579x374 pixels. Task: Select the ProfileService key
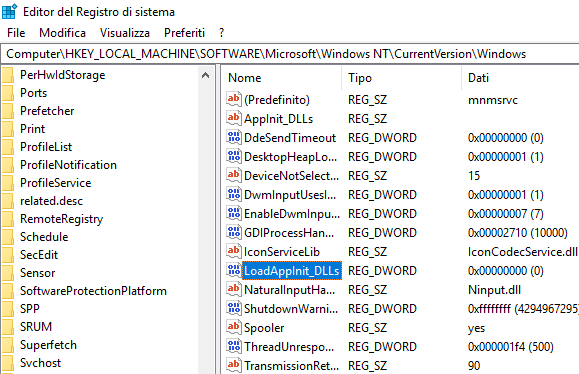click(x=55, y=183)
